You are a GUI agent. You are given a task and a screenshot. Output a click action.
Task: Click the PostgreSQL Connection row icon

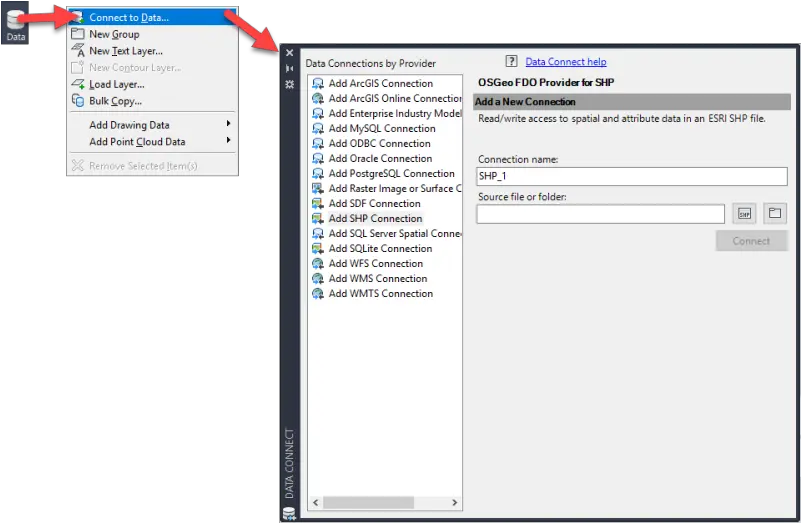318,173
